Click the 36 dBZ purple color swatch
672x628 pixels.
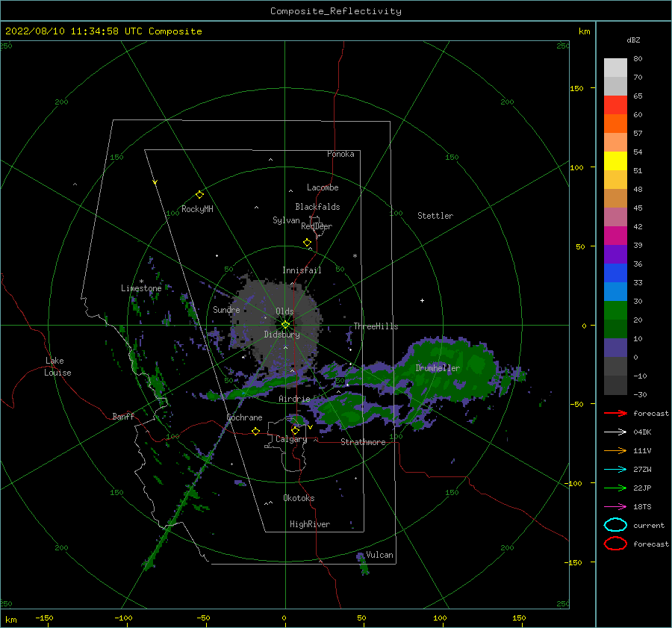(x=615, y=255)
